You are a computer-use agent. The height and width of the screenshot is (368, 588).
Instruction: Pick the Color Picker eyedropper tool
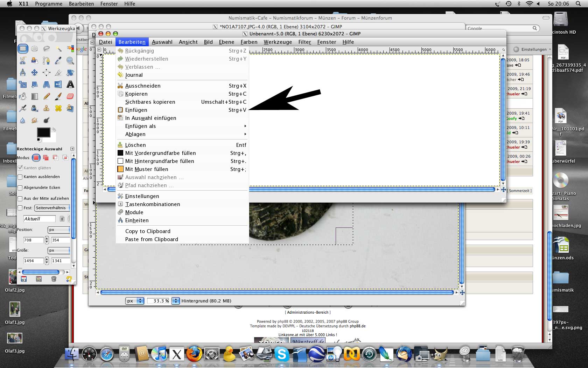pos(58,61)
